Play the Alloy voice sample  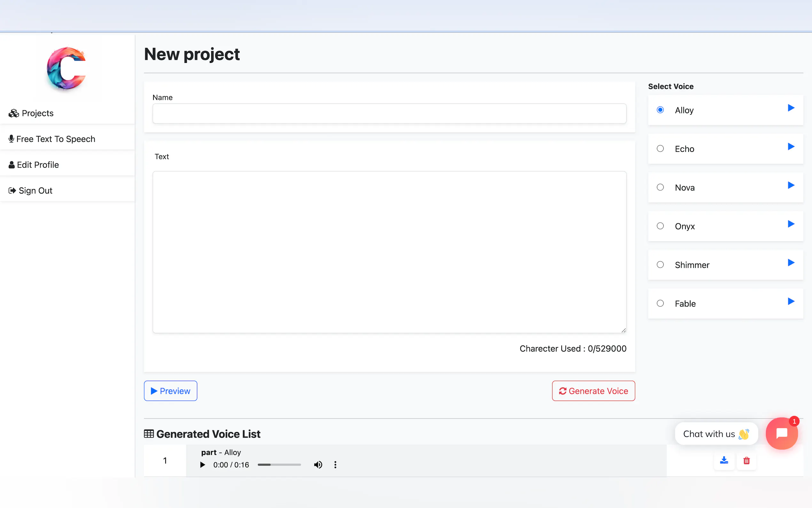point(791,108)
